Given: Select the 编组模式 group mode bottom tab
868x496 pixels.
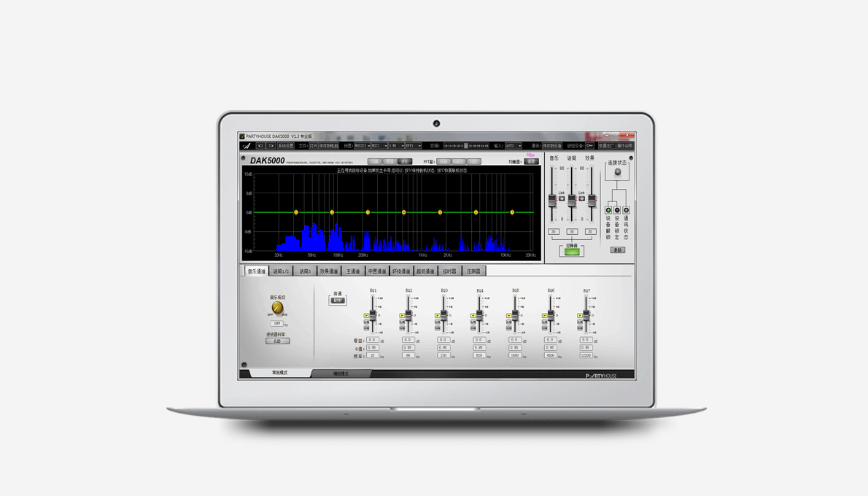Looking at the screenshot, I should pos(341,373).
